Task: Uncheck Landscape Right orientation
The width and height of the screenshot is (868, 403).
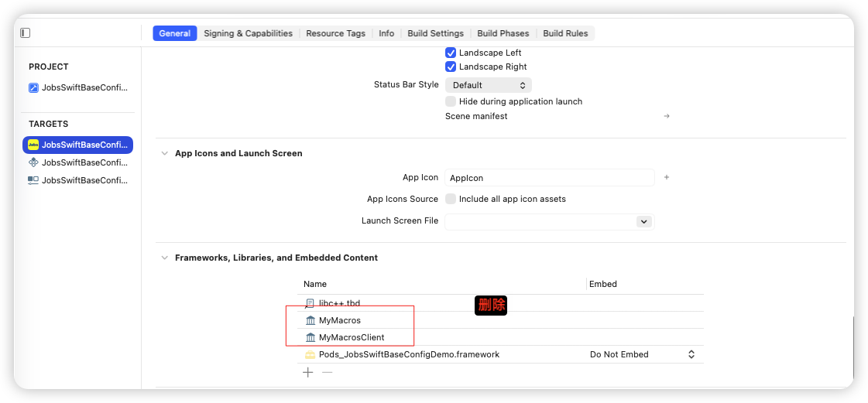Action: click(451, 67)
